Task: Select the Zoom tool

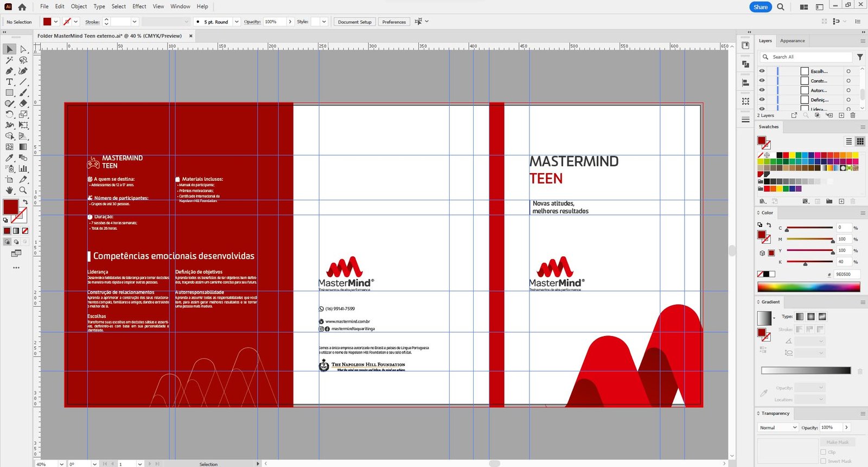Action: [x=23, y=190]
